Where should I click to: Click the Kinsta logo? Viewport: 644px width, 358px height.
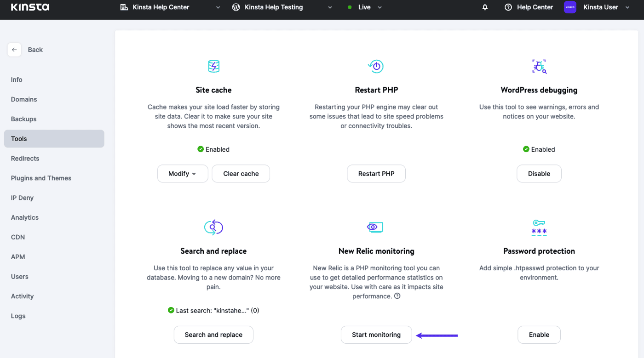(x=30, y=7)
